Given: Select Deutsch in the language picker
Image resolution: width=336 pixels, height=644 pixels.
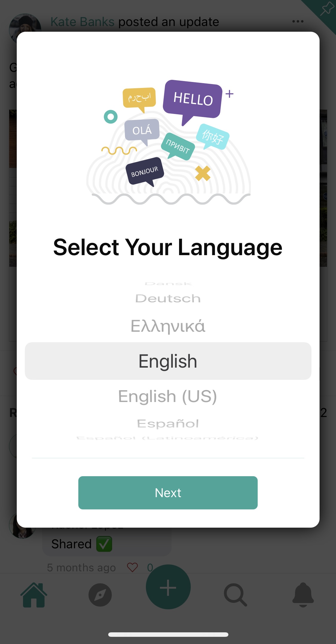Looking at the screenshot, I should 168,299.
